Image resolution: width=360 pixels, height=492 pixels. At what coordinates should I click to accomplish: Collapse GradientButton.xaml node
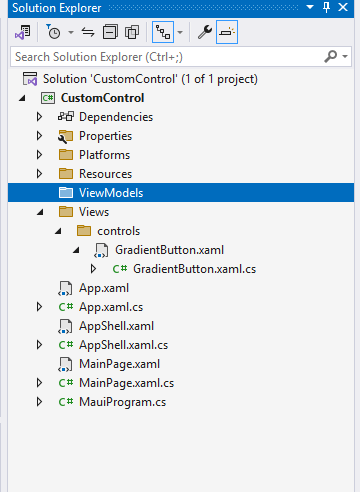click(76, 250)
